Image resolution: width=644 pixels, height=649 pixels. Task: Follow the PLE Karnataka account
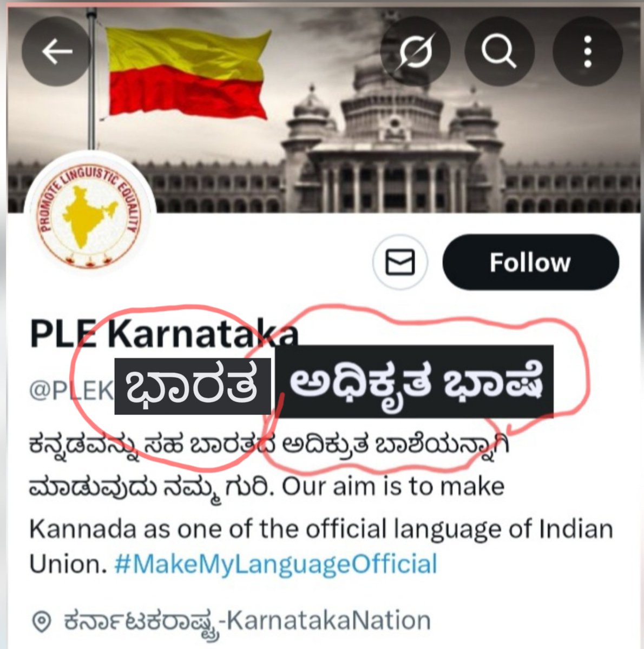530,263
